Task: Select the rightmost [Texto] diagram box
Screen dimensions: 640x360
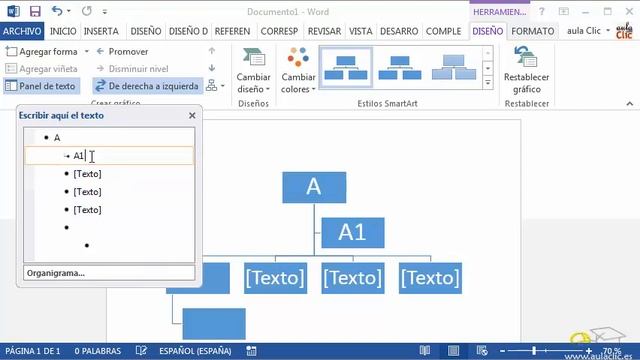Action: coord(430,278)
